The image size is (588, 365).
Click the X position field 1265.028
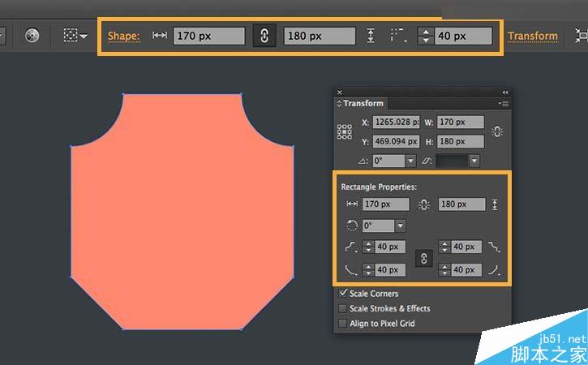pos(396,122)
